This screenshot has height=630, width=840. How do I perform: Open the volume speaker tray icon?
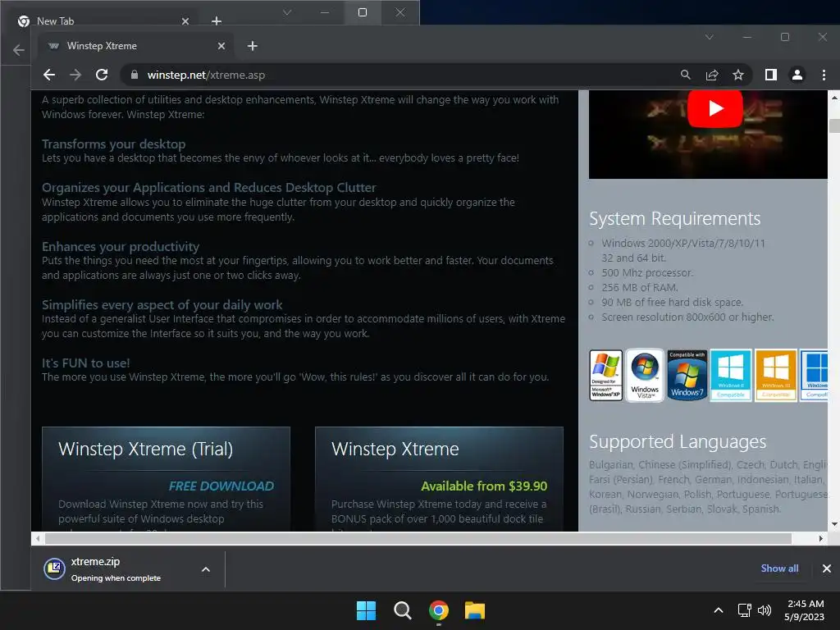pyautogui.click(x=765, y=610)
